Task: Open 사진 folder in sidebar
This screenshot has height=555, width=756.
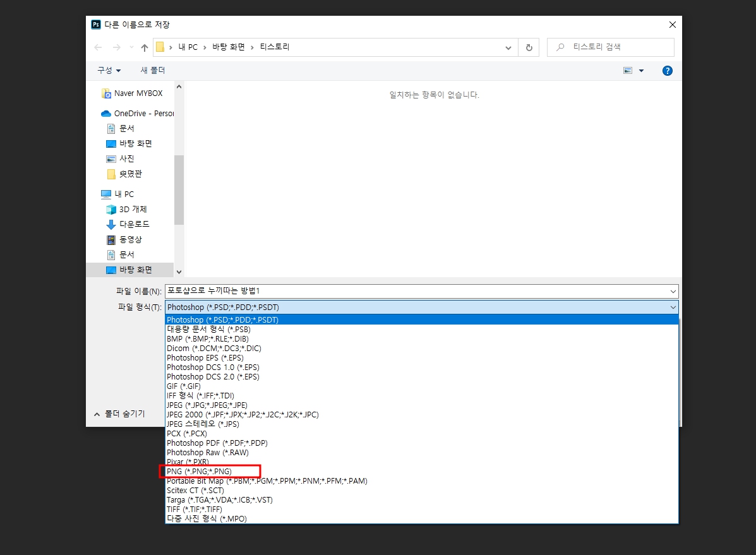Action: coord(121,158)
